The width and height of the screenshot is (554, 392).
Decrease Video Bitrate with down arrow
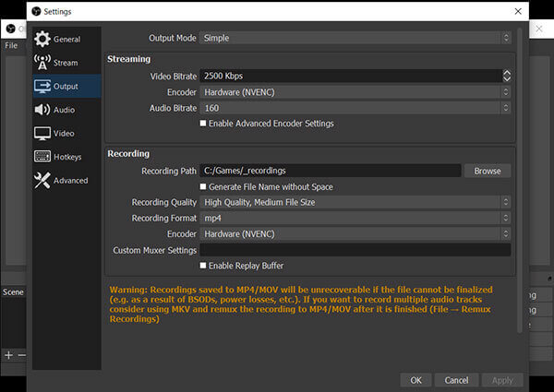click(x=507, y=78)
